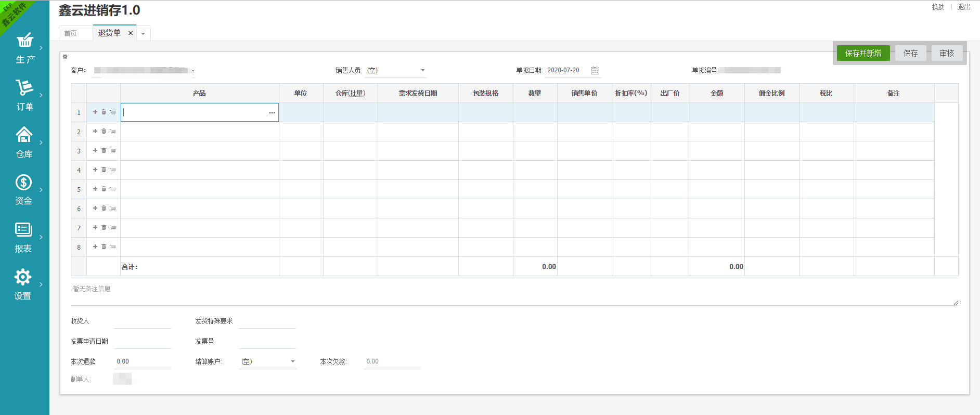Image resolution: width=980 pixels, height=415 pixels.
Task: Switch to the 首页 tab
Action: pyautogui.click(x=71, y=33)
